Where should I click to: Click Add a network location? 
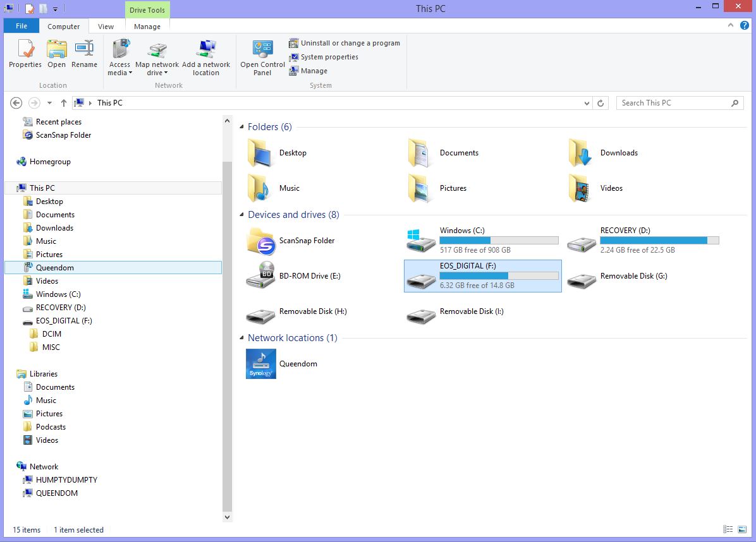point(206,57)
